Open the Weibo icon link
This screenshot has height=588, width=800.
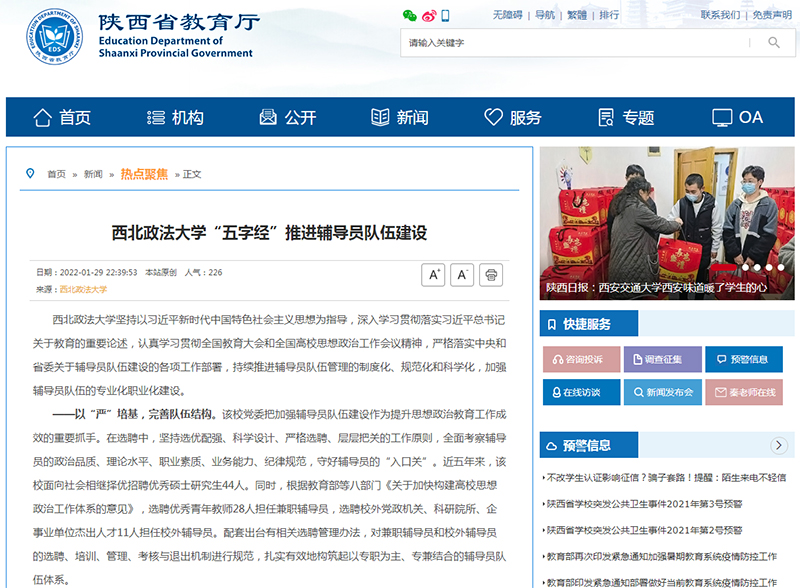click(x=429, y=16)
